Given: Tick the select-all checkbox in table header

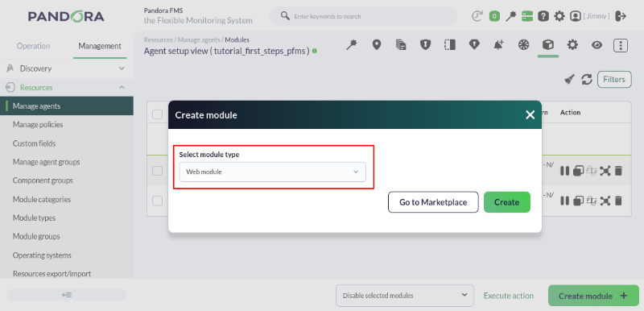Looking at the screenshot, I should tap(157, 114).
